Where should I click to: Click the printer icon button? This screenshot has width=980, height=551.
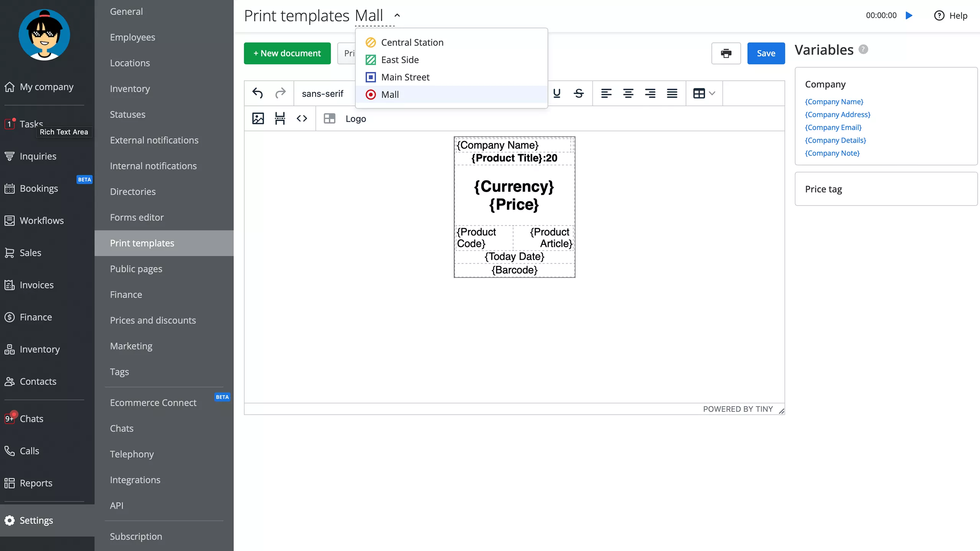(726, 53)
